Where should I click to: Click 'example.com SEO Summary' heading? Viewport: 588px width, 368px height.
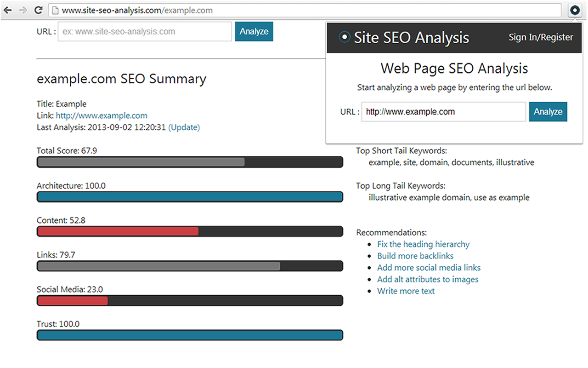click(121, 79)
